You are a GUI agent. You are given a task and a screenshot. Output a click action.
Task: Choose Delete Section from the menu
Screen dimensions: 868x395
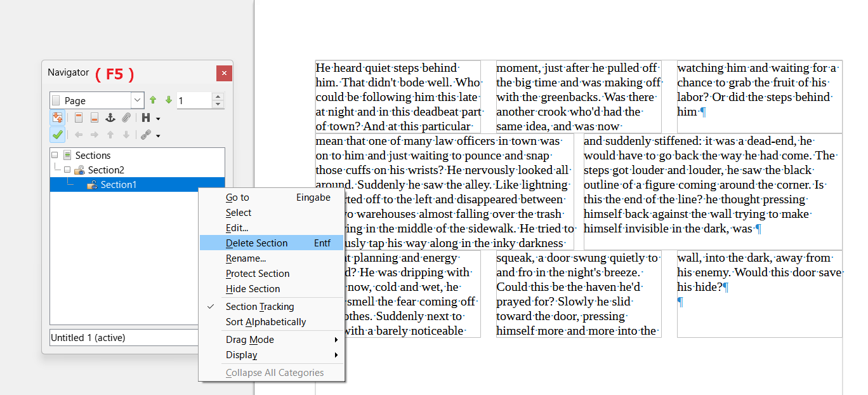(256, 243)
